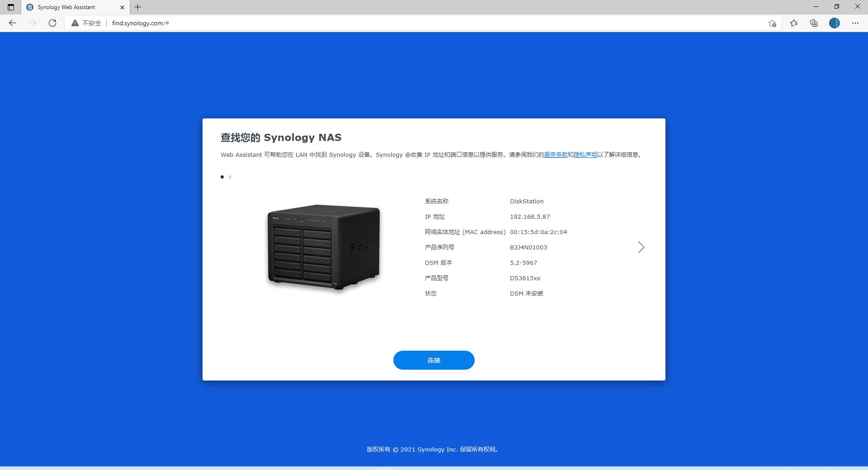The width and height of the screenshot is (868, 470).
Task: Click the product model DS3615xs
Action: tap(525, 278)
